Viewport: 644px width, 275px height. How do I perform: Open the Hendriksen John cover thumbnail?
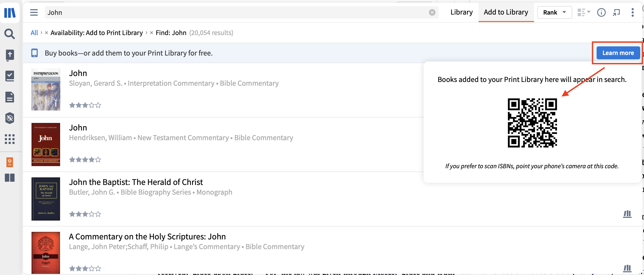[46, 144]
